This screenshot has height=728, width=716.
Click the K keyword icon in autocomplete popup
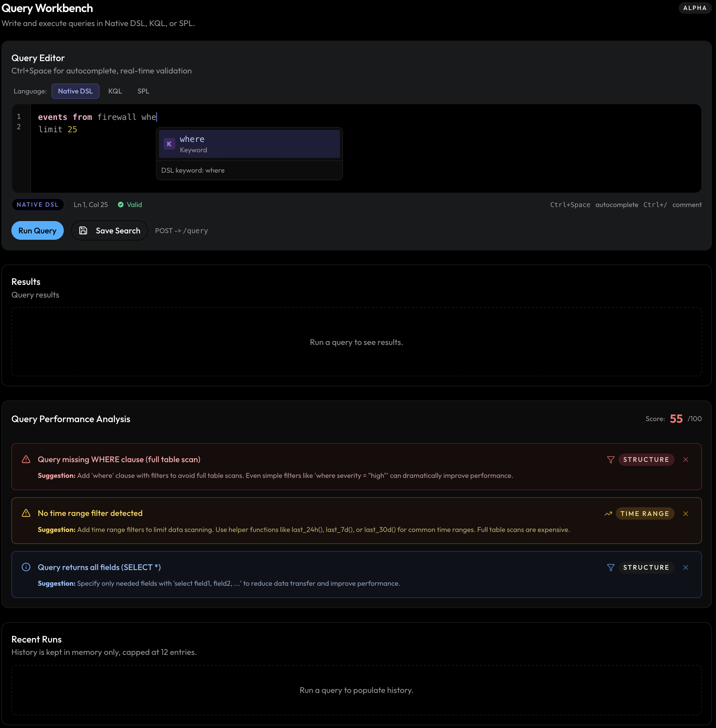pyautogui.click(x=169, y=144)
